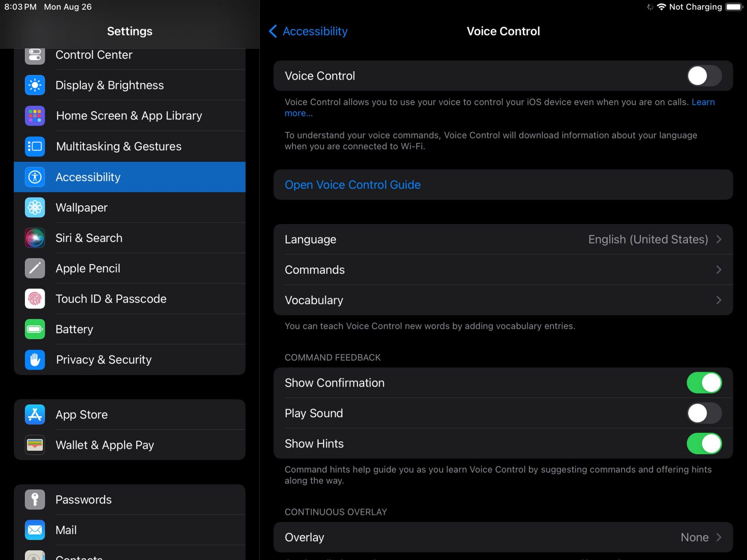Tap the green Battery icon
Screen dimensions: 747x560
tap(35, 329)
